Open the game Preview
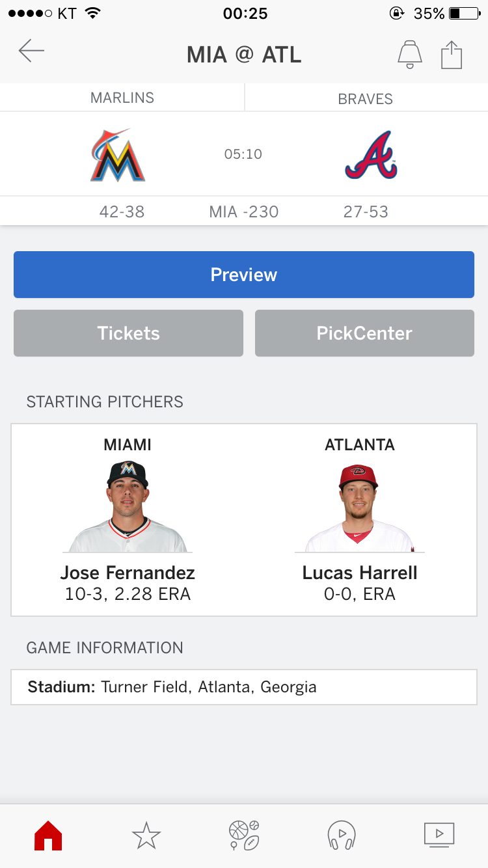The width and height of the screenshot is (488, 868). coord(244,275)
